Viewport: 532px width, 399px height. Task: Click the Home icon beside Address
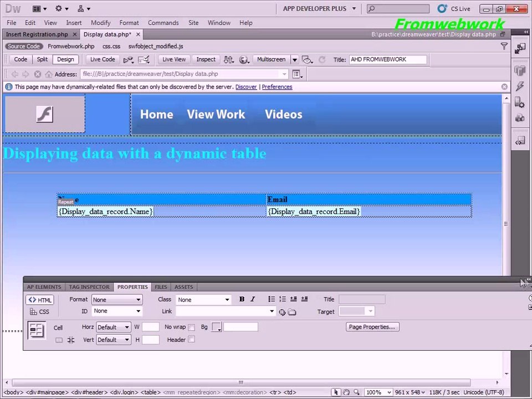(49, 74)
